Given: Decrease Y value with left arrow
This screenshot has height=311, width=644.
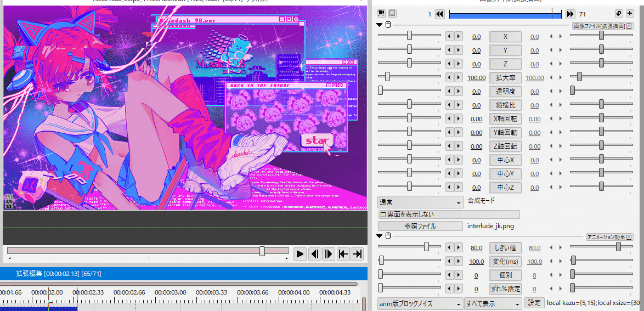Looking at the screenshot, I should pos(449,50).
